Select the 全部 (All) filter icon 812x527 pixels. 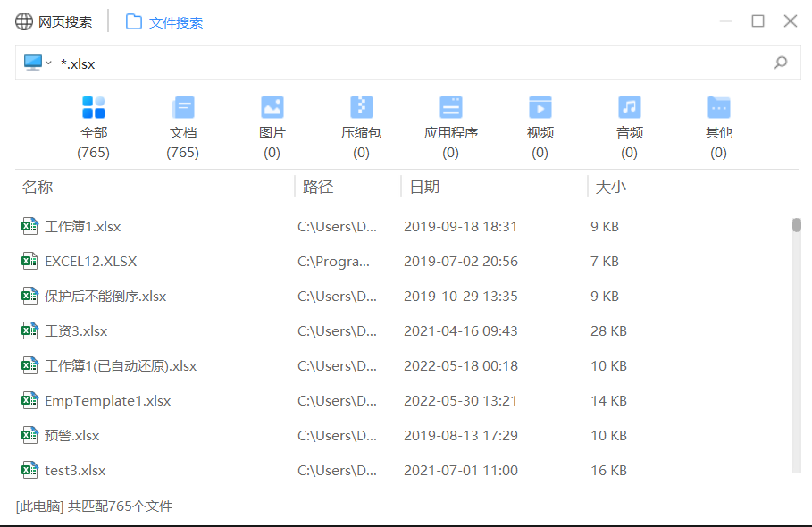[93, 105]
